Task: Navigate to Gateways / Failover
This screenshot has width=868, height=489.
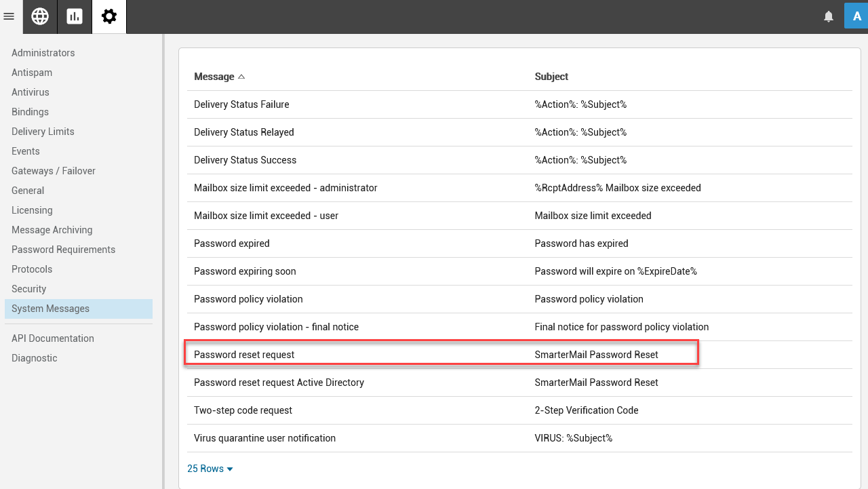Action: [54, 171]
